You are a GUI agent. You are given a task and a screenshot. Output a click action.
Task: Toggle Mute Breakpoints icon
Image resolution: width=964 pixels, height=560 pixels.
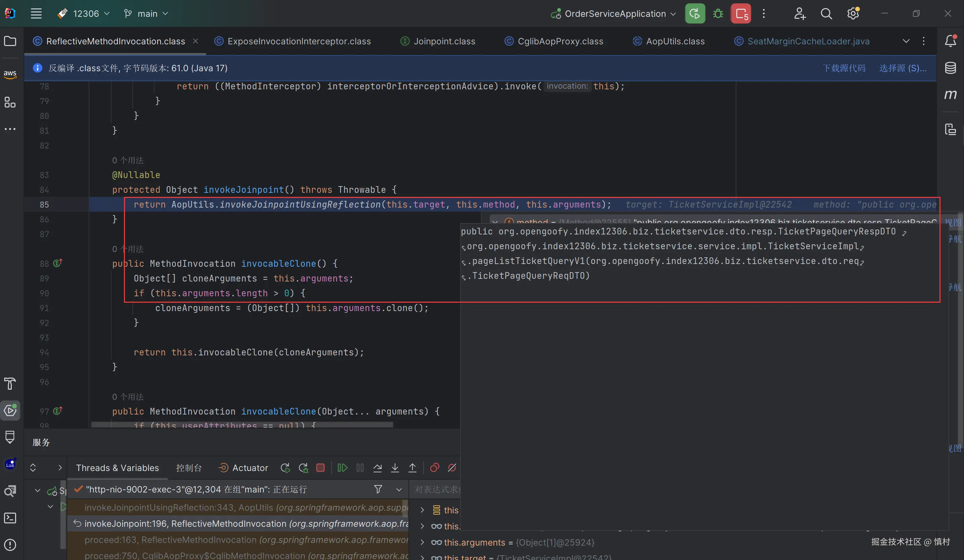click(x=452, y=468)
